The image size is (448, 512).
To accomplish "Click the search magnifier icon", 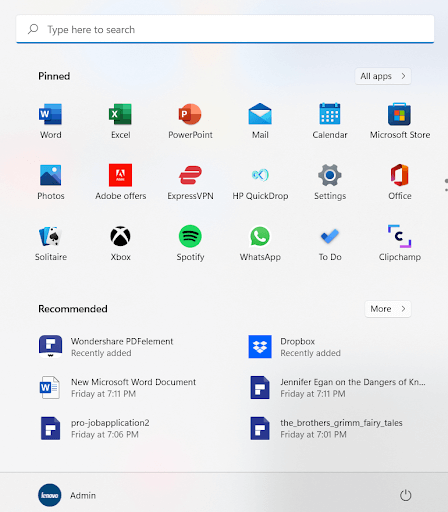I will 33,29.
